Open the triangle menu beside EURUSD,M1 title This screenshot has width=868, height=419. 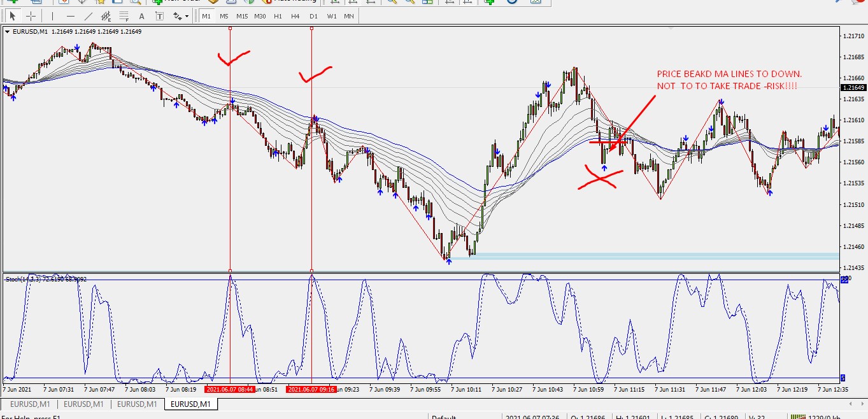pos(8,31)
